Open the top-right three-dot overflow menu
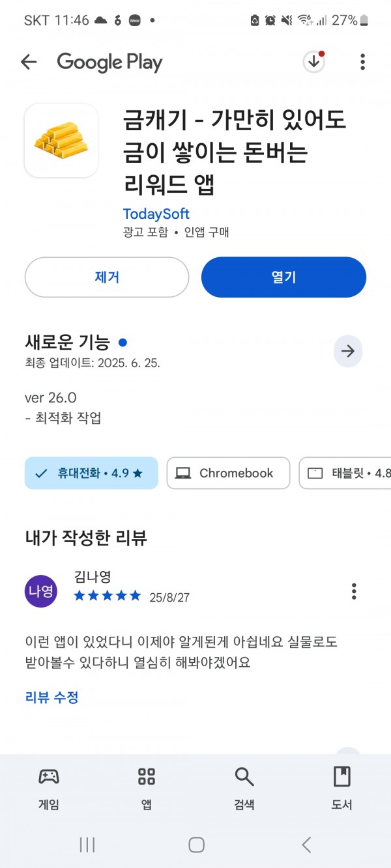Image resolution: width=391 pixels, height=868 pixels. [362, 63]
